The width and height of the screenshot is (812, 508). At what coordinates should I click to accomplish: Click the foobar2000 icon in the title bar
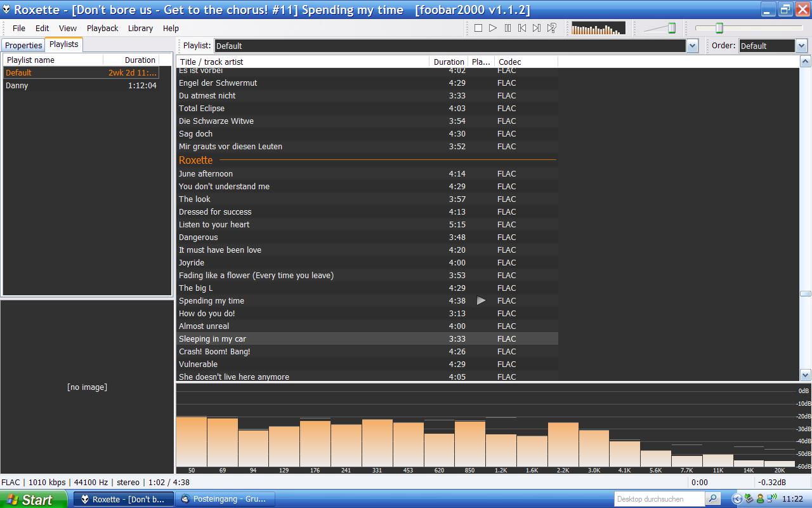[6, 10]
